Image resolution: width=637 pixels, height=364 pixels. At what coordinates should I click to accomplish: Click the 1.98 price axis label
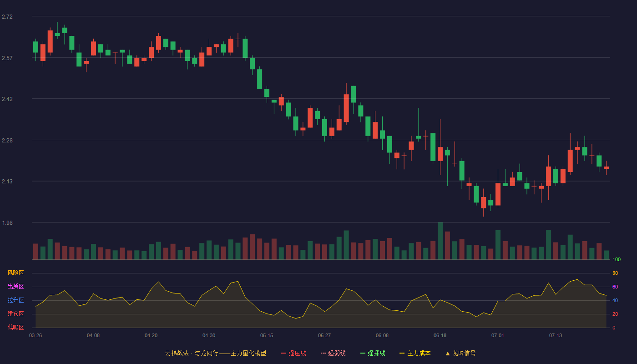click(x=7, y=223)
